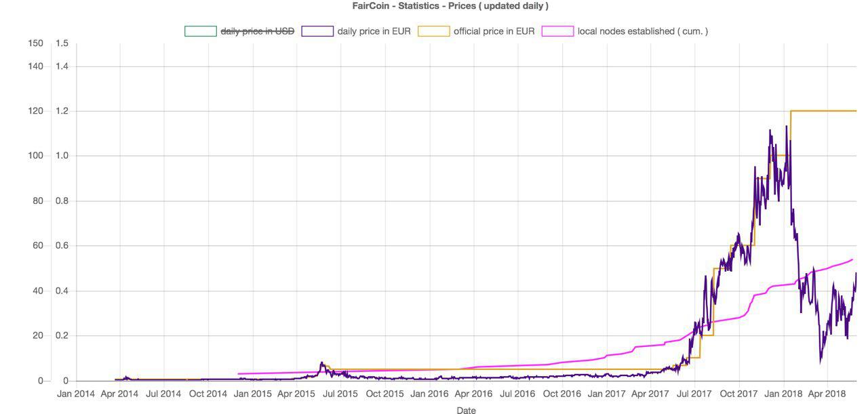The height and width of the screenshot is (414, 868).
Task: Toggle the daily price in EUR series
Action: click(374, 31)
